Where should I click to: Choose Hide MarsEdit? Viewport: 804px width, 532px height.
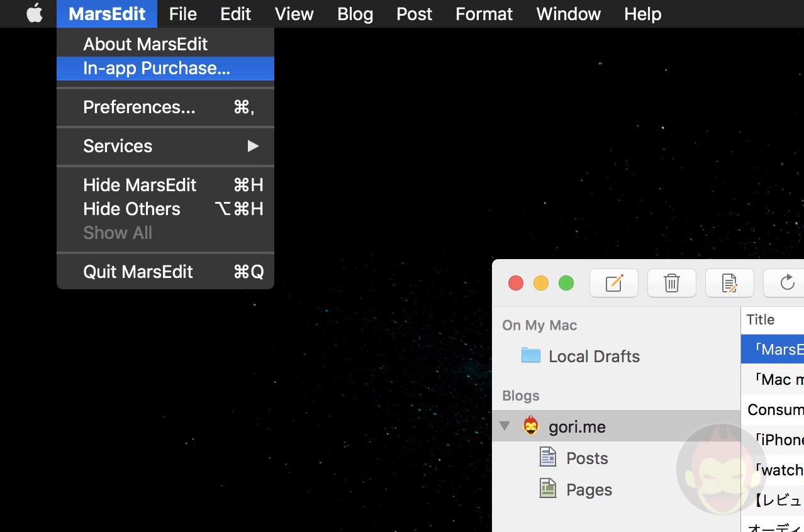[140, 185]
